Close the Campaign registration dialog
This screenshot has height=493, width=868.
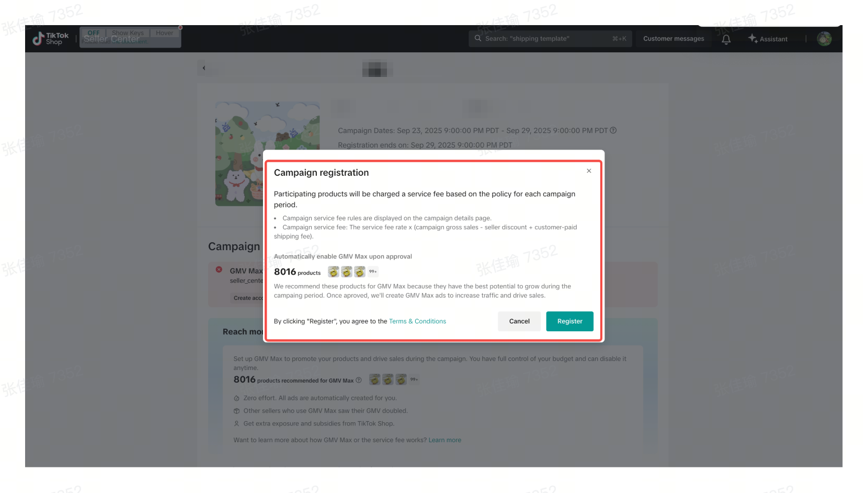(x=589, y=171)
